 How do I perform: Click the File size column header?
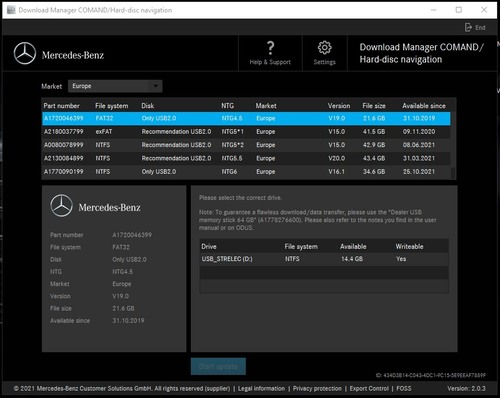tap(374, 106)
